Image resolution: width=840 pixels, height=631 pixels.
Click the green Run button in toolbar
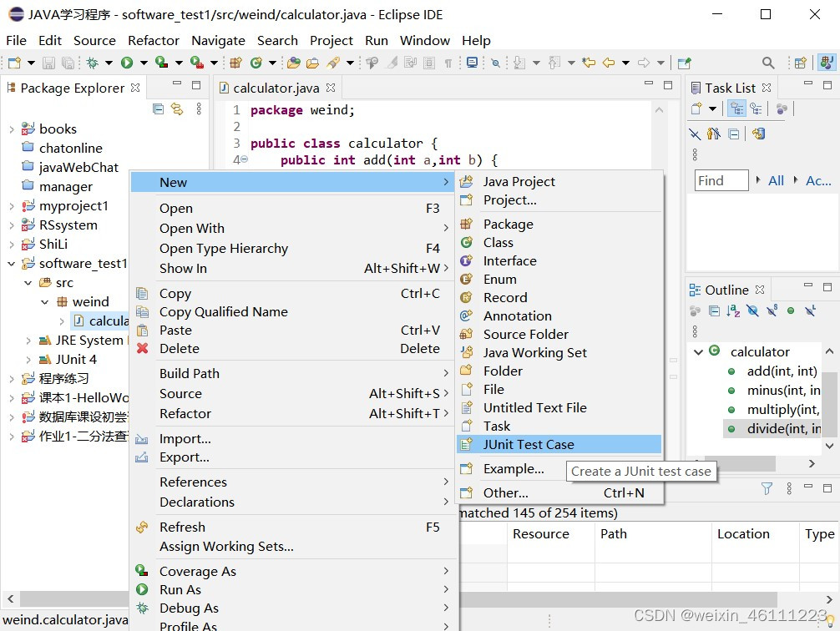coord(127,63)
